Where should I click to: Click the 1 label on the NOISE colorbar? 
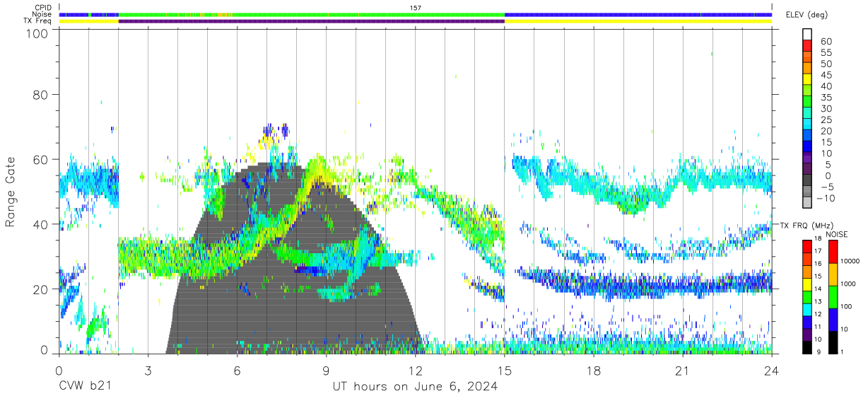pyautogui.click(x=843, y=351)
